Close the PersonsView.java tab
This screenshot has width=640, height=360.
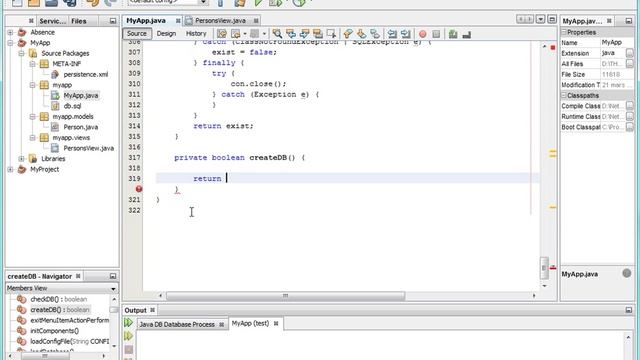(x=256, y=20)
